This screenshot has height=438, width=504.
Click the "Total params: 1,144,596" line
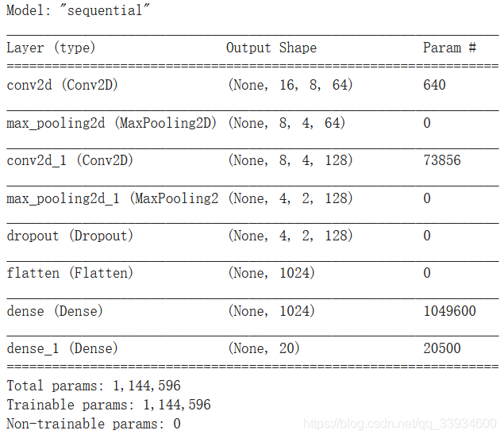94,386
